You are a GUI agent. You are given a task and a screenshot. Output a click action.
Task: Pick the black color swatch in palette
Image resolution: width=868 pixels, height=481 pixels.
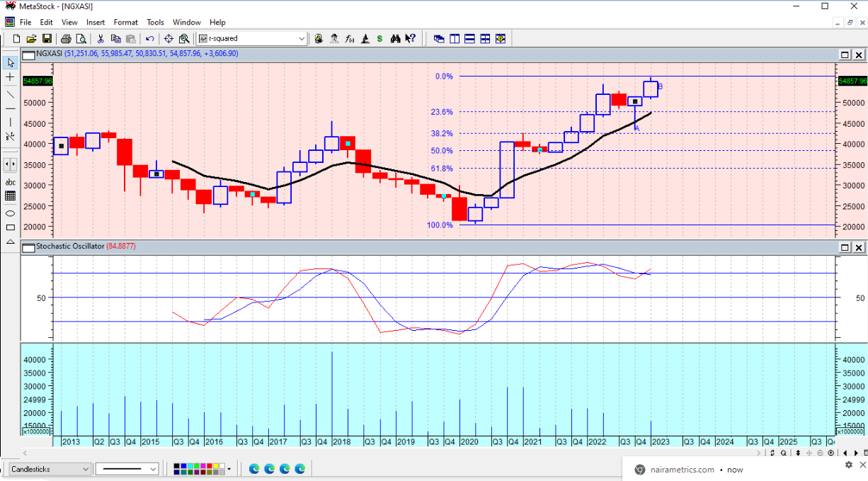coord(178,466)
